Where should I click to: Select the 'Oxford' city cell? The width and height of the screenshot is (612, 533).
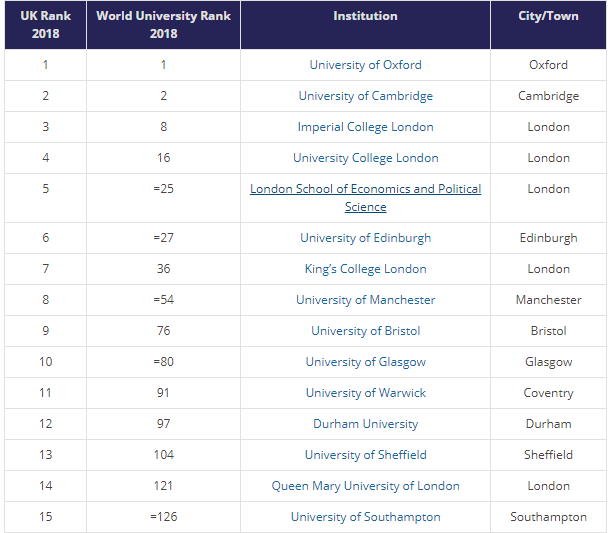548,65
